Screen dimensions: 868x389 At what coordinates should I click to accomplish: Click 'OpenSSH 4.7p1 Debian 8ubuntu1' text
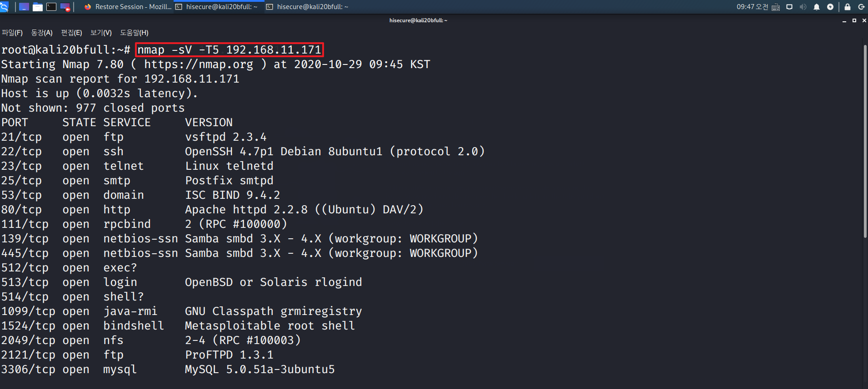(284, 152)
